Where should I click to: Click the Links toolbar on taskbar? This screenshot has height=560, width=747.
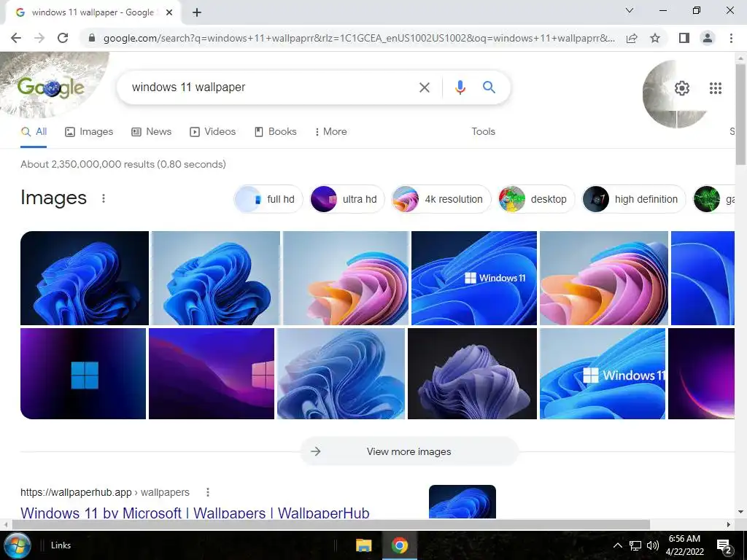pos(61,545)
